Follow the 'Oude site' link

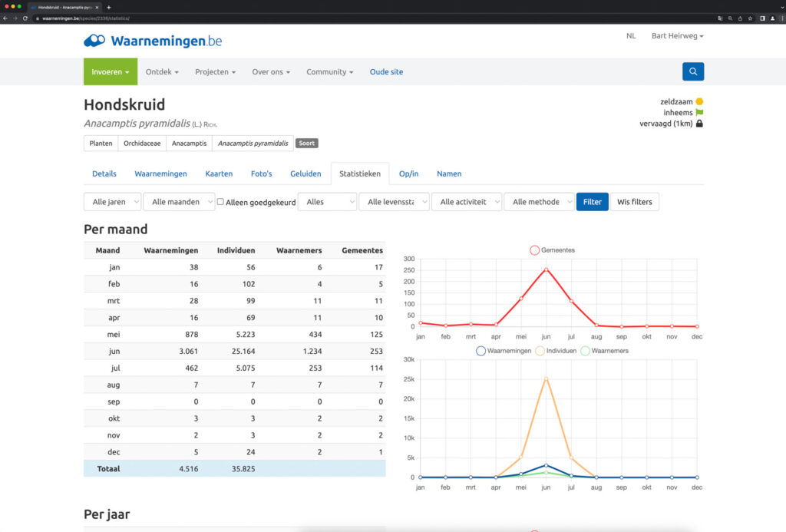click(x=386, y=71)
